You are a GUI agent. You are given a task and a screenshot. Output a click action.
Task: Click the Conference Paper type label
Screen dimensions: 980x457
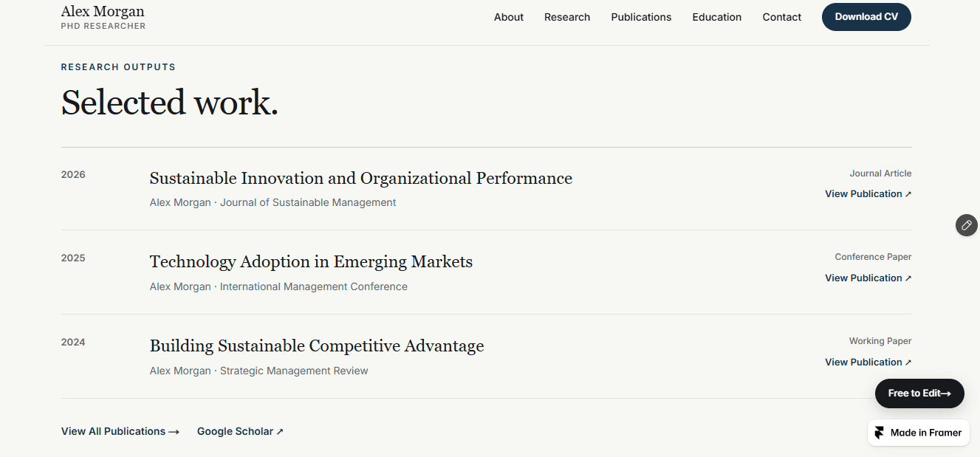(x=873, y=257)
